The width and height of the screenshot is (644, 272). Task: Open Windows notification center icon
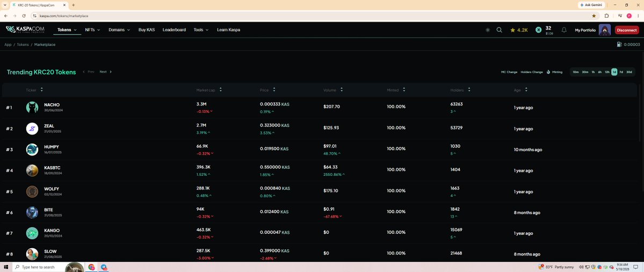click(x=636, y=267)
